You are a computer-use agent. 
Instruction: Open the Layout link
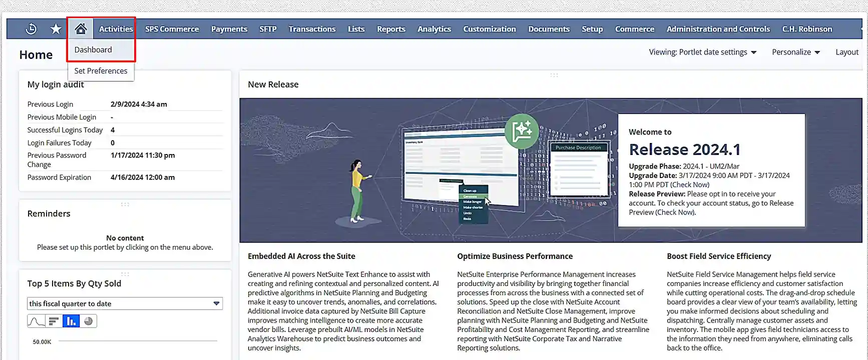[x=847, y=52]
